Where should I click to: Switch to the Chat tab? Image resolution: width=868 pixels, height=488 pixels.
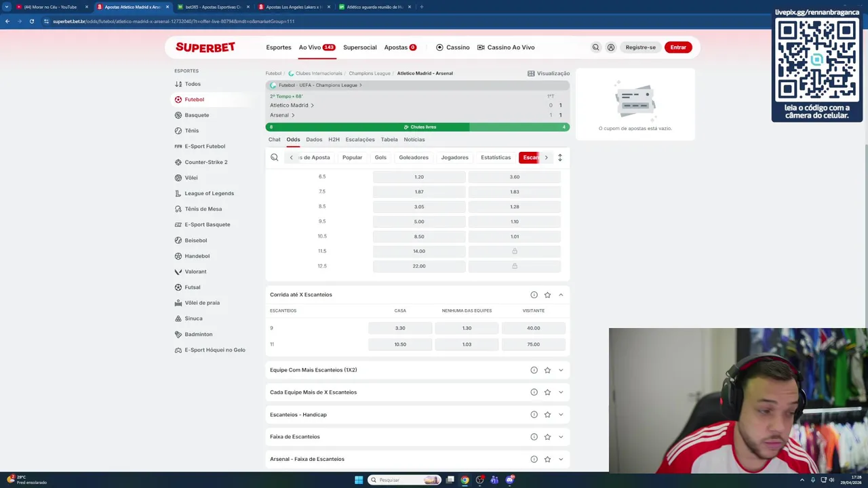[274, 140]
